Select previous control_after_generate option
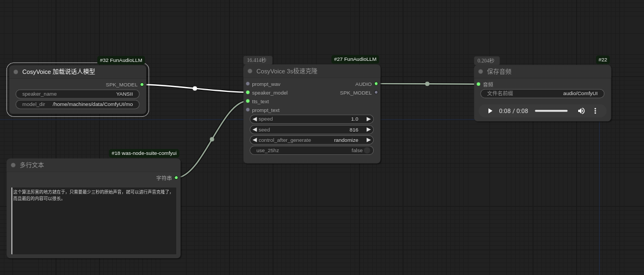This screenshot has height=275, width=644. tap(255, 140)
